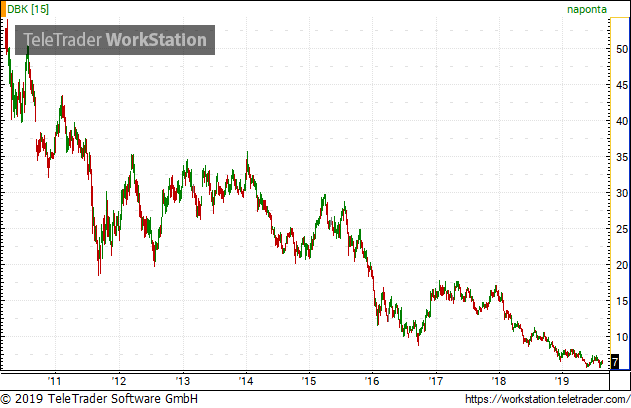Click the '16 year axis label
This screenshot has height=408, width=631.
click(x=372, y=381)
